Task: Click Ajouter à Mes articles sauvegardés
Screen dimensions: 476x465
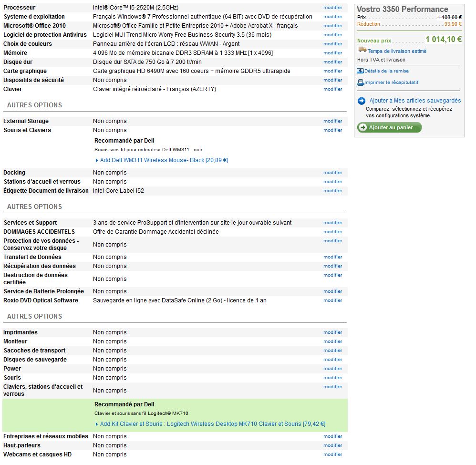Action: pos(415,101)
